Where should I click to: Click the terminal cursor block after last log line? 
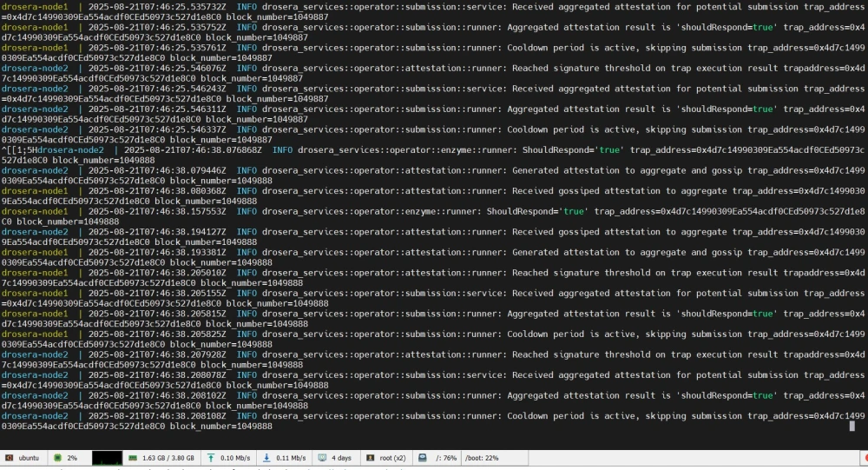coord(852,426)
